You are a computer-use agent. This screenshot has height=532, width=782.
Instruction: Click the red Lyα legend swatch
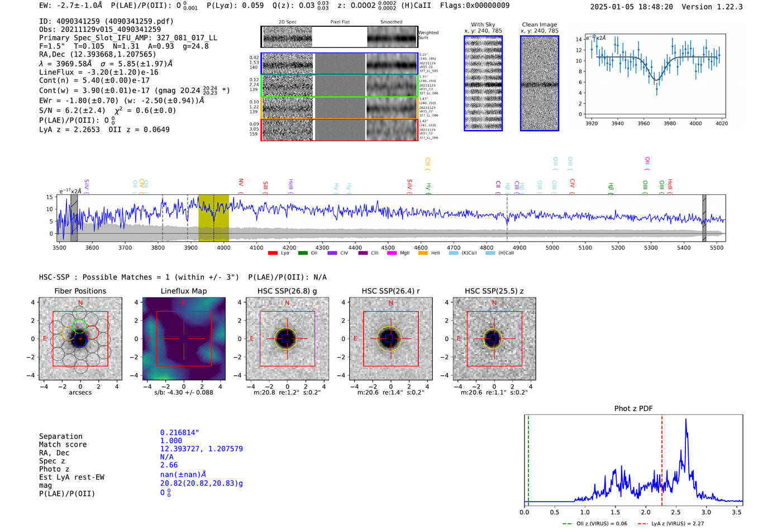coord(273,253)
